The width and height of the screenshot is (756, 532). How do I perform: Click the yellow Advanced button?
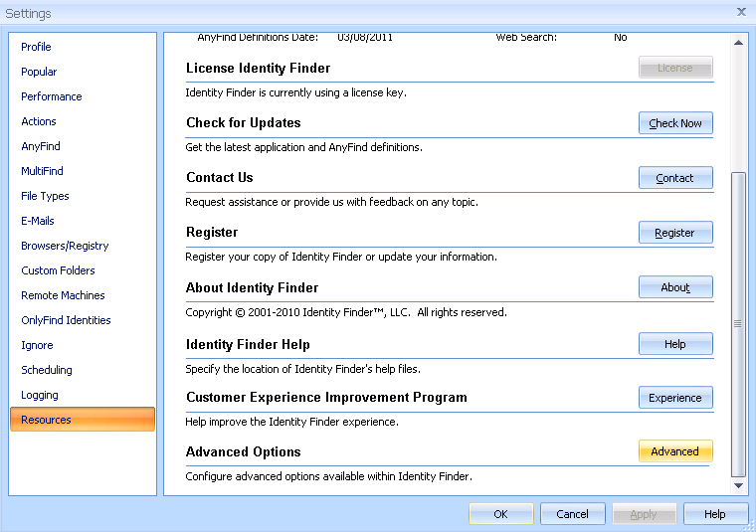[x=675, y=451]
